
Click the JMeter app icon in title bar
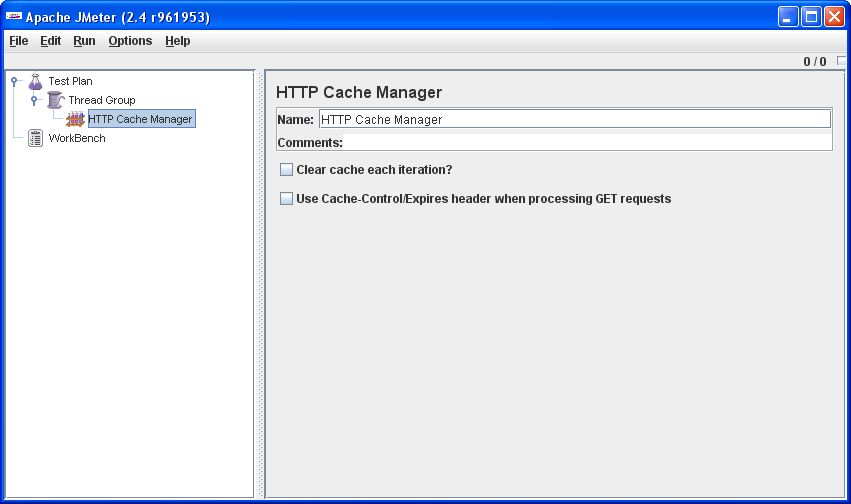pos(14,17)
